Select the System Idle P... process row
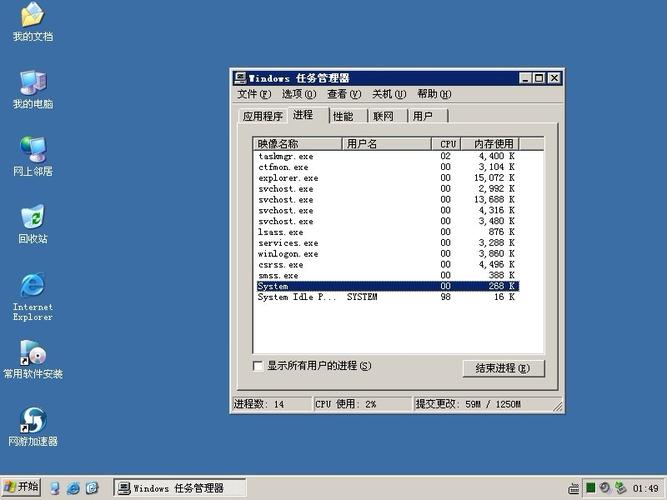Viewport: 667px width, 500px height. point(387,297)
